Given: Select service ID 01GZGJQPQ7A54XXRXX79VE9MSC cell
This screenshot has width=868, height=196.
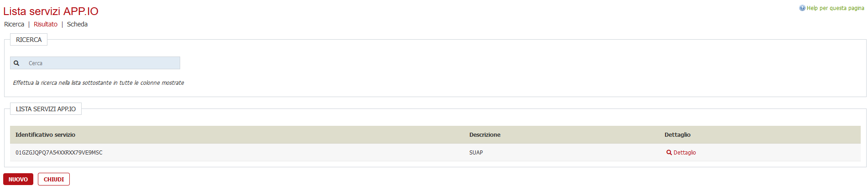Looking at the screenshot, I should tap(59, 153).
